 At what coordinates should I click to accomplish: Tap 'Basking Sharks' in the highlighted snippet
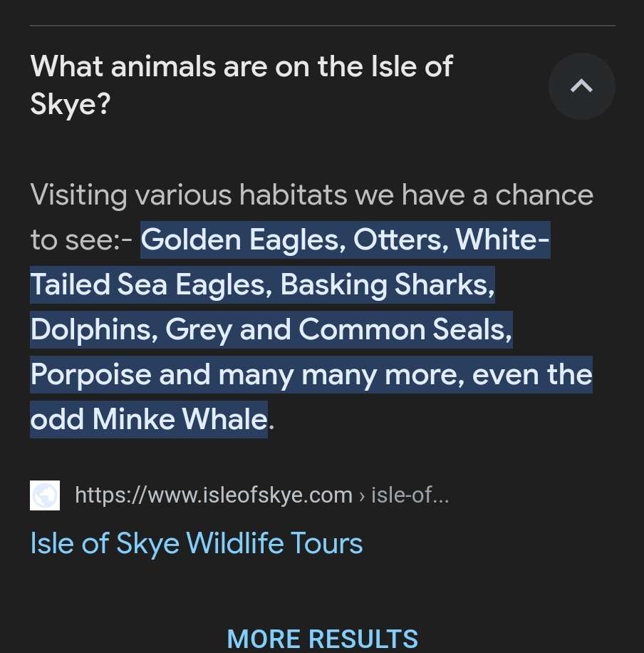point(387,284)
